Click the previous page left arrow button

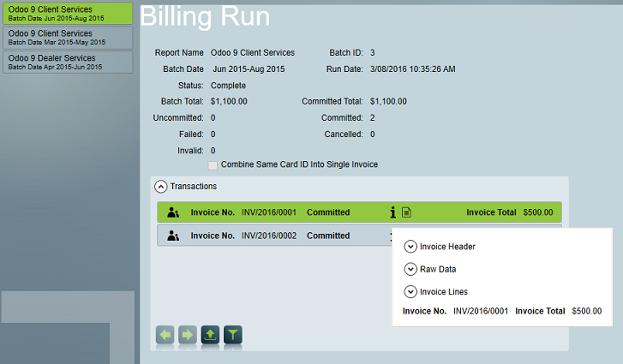[165, 335]
